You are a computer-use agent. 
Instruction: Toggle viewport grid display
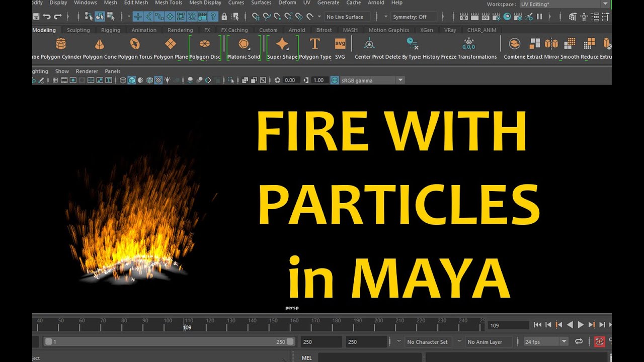point(55,80)
